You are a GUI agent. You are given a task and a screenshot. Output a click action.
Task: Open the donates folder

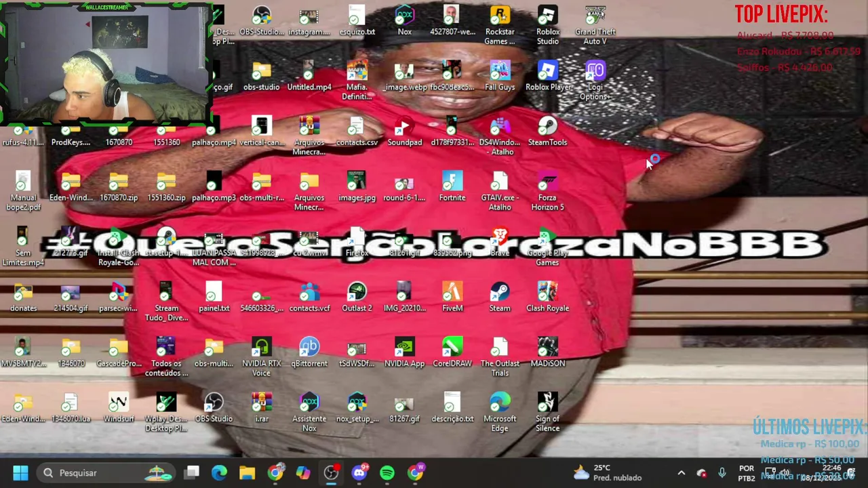pyautogui.click(x=23, y=298)
